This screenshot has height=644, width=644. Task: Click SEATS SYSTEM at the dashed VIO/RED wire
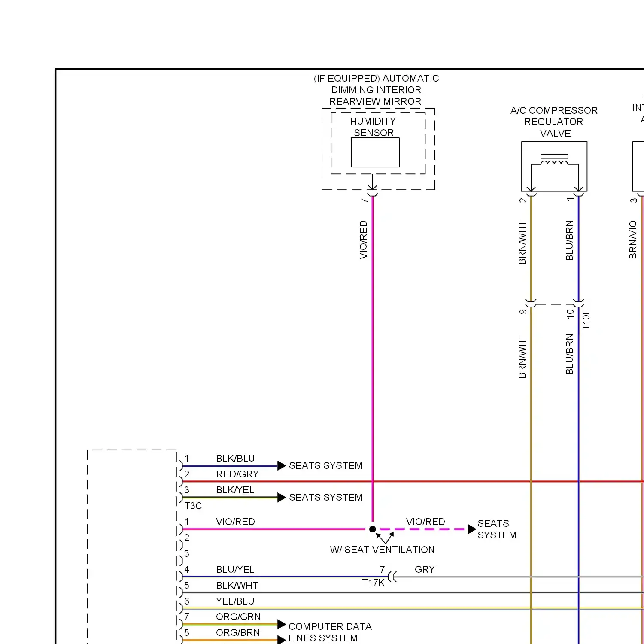pos(497,529)
